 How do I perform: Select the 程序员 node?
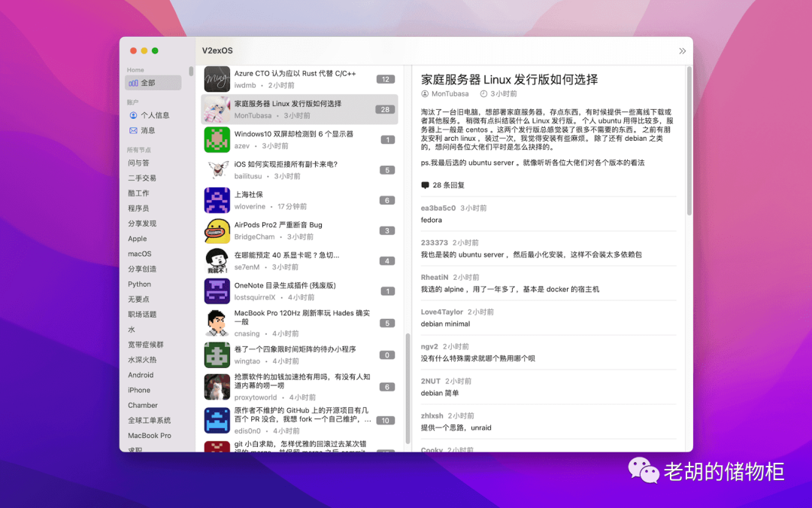138,208
